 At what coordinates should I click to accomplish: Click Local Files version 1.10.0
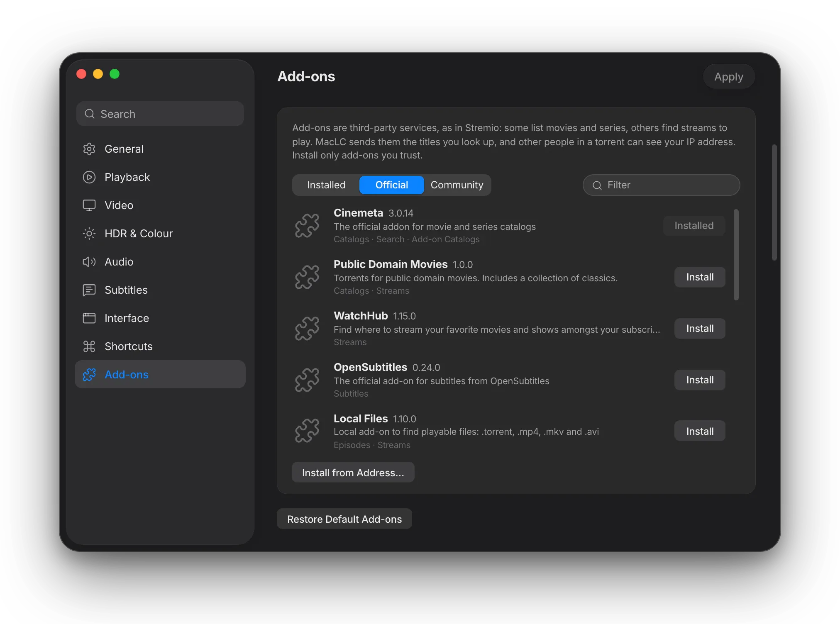(405, 419)
